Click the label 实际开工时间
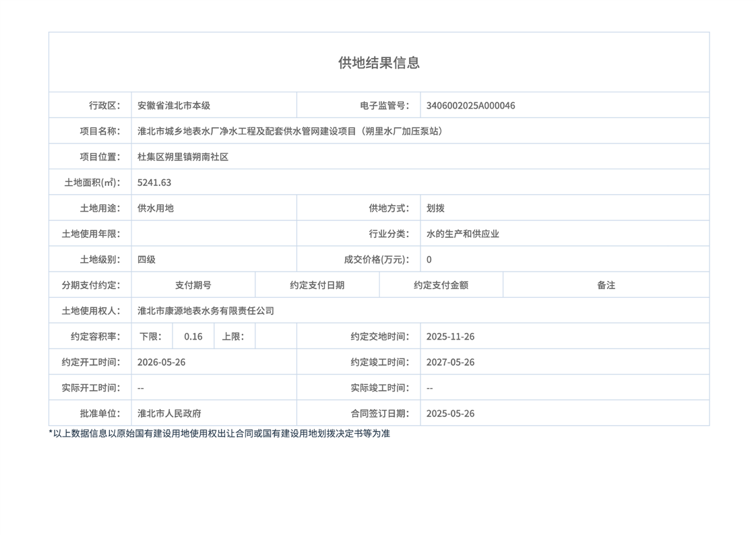 coord(91,387)
